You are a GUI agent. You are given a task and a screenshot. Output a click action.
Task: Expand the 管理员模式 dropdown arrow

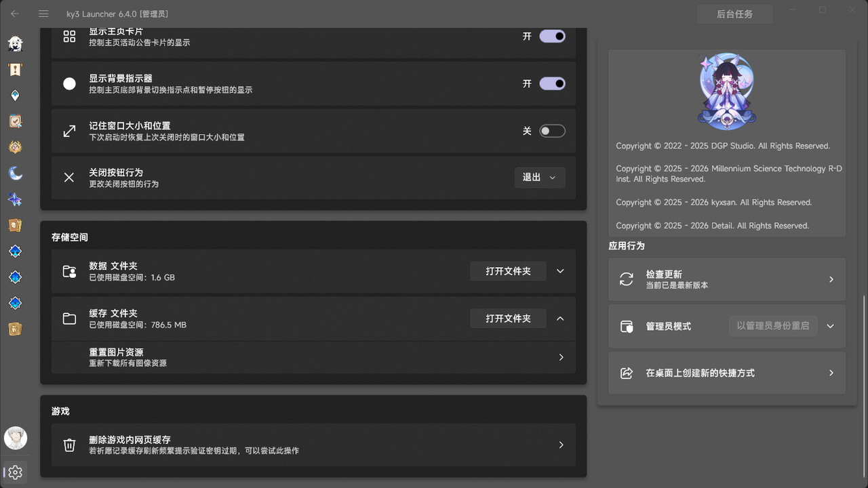pyautogui.click(x=830, y=326)
